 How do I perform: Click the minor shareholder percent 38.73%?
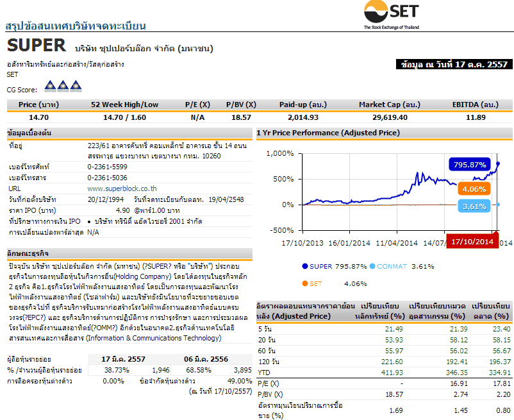point(117,370)
